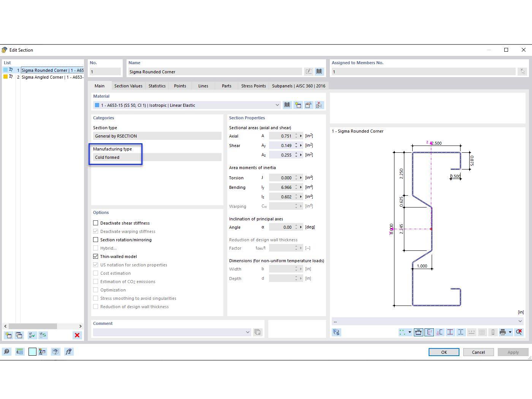Activate dimension display icon in section view

418,332
